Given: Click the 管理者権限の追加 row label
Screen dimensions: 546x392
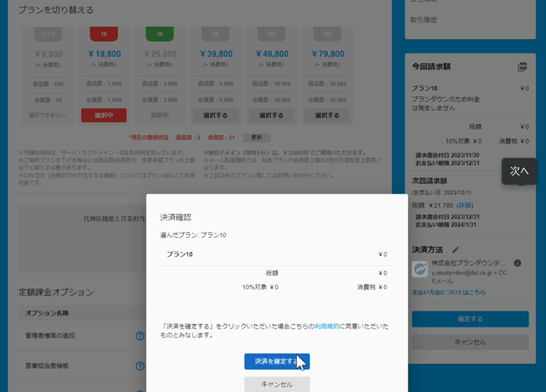Looking at the screenshot, I should click(50, 336).
